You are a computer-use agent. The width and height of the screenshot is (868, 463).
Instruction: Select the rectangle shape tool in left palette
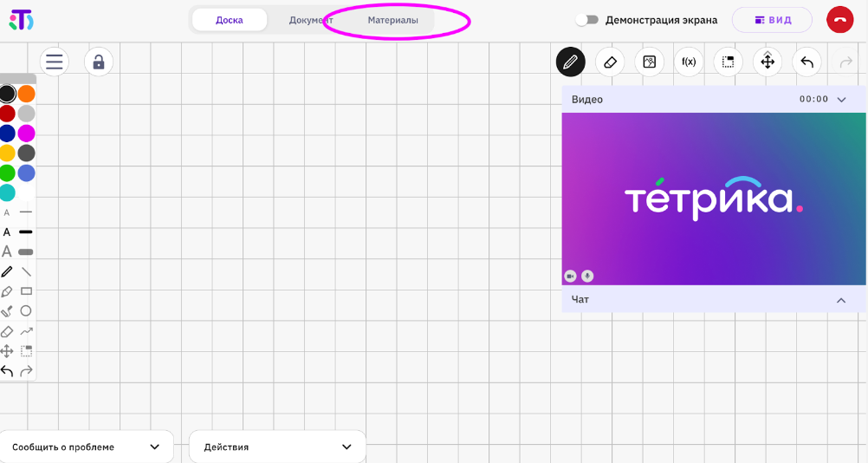tap(26, 291)
